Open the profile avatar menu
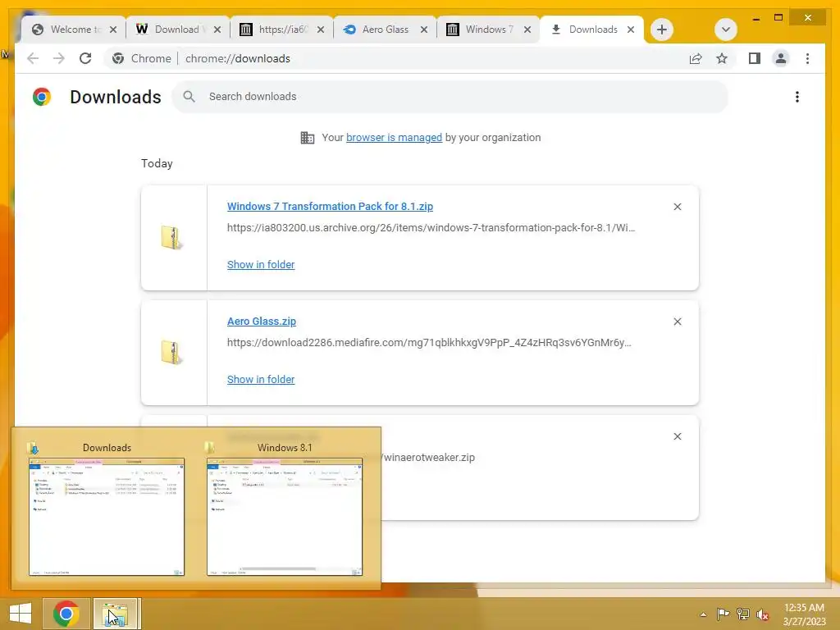The width and height of the screenshot is (840, 630). click(781, 58)
